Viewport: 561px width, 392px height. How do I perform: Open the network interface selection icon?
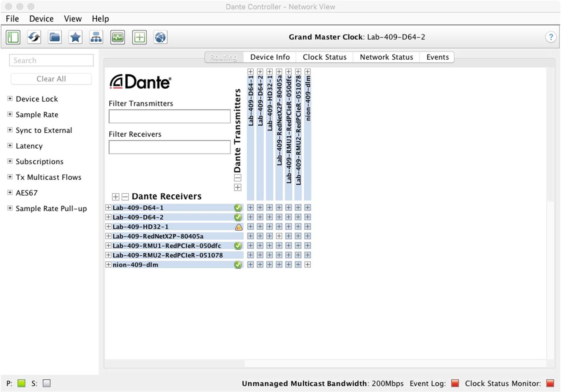96,37
